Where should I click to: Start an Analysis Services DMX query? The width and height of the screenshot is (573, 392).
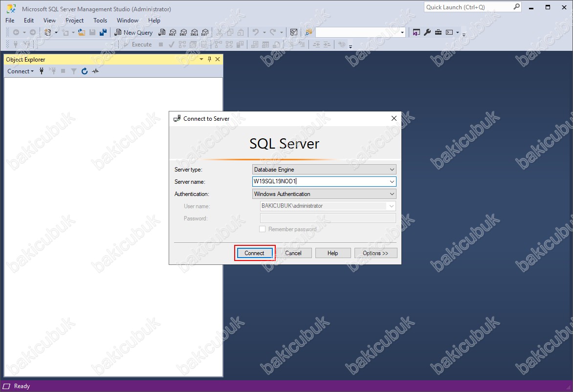click(x=183, y=33)
